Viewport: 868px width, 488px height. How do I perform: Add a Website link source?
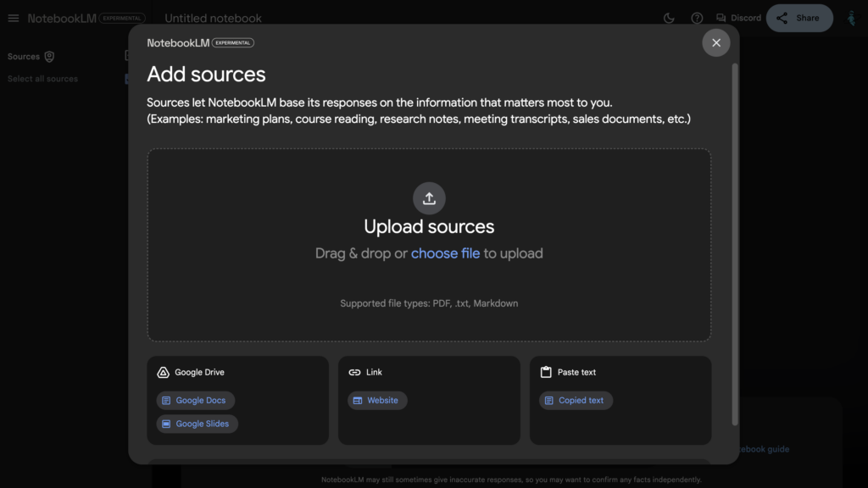click(x=376, y=401)
